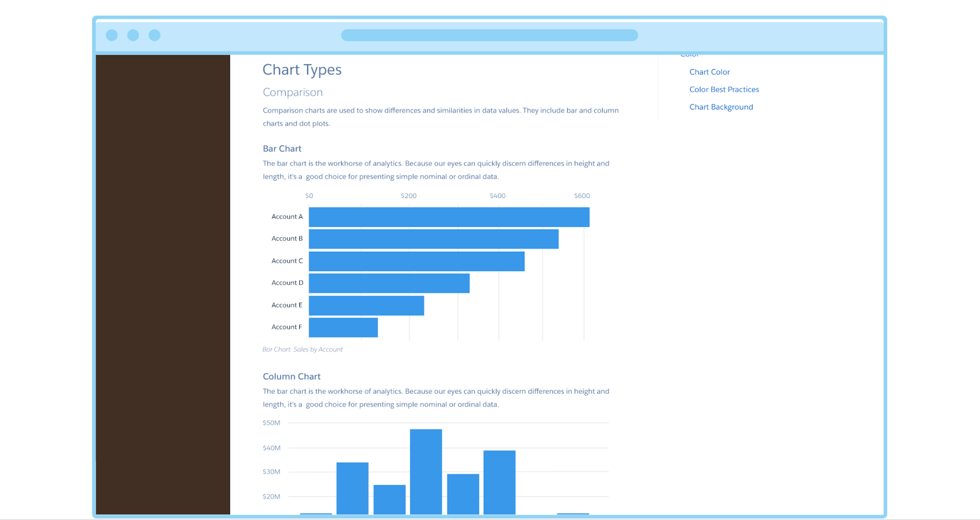Click the first circle in window header
The image size is (980, 520).
click(111, 35)
